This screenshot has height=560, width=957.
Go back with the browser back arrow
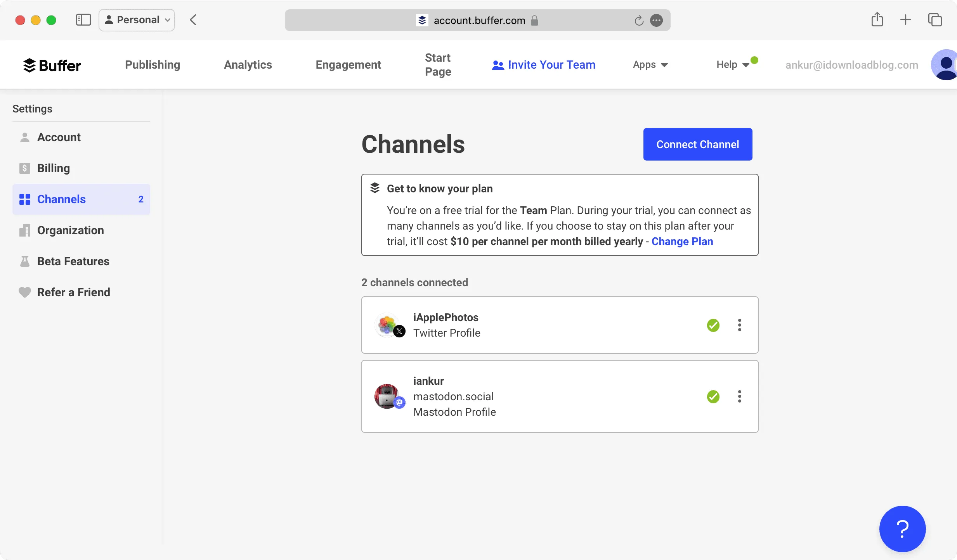click(x=193, y=20)
